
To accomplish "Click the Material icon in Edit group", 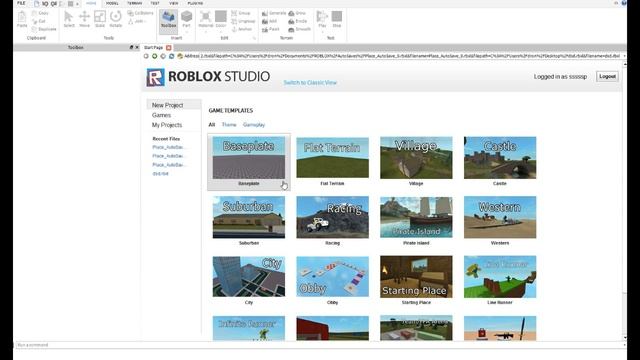I will (206, 17).
